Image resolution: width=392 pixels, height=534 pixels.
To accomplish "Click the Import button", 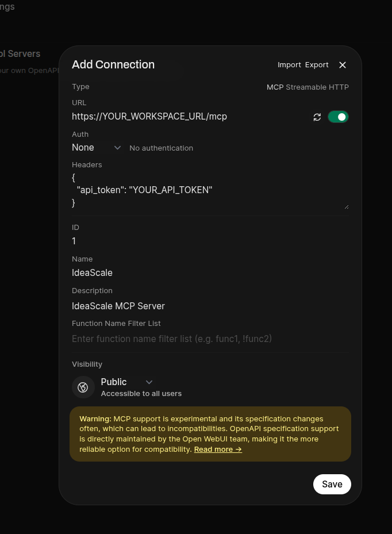I will [289, 65].
